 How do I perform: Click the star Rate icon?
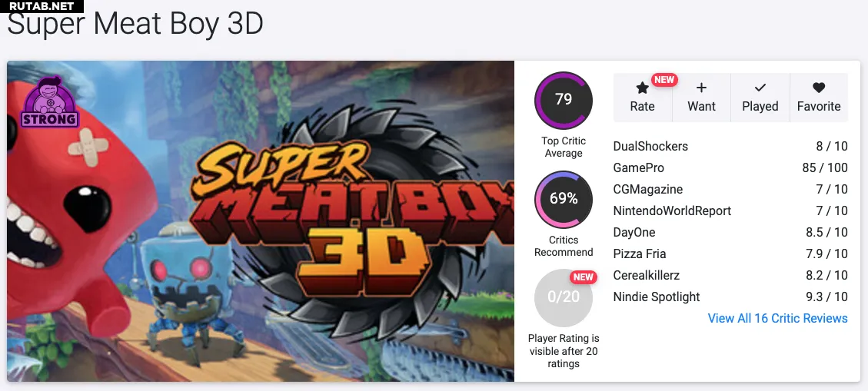[642, 88]
